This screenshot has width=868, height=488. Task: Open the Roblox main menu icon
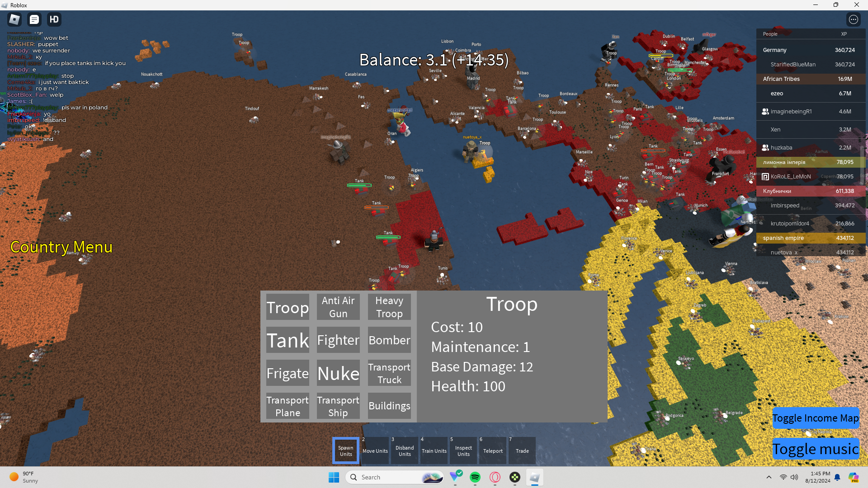coord(14,19)
